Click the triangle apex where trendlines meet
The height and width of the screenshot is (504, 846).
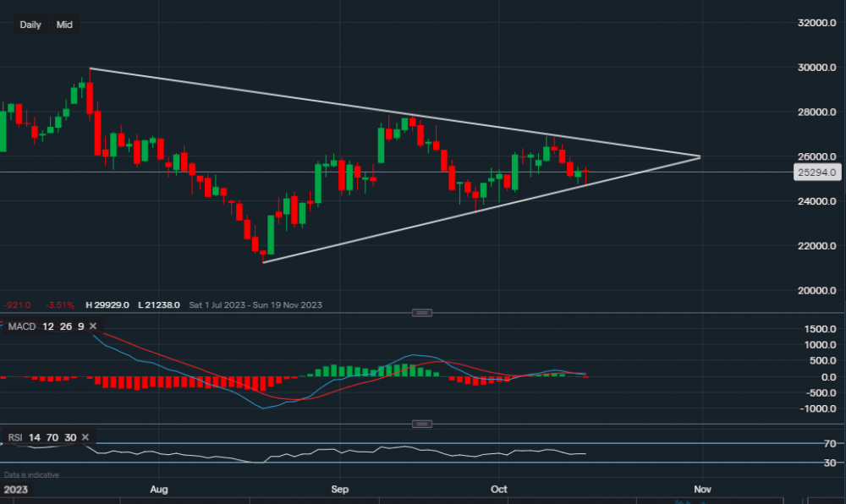[x=700, y=156]
